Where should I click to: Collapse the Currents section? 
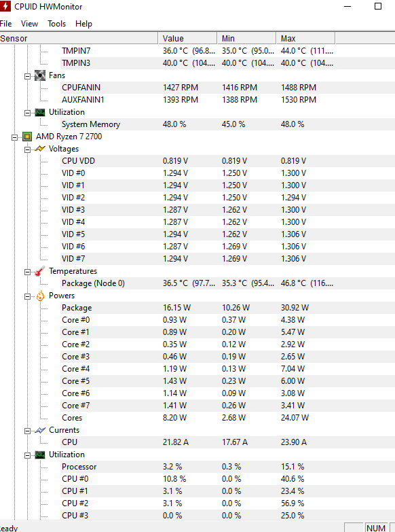click(x=27, y=431)
